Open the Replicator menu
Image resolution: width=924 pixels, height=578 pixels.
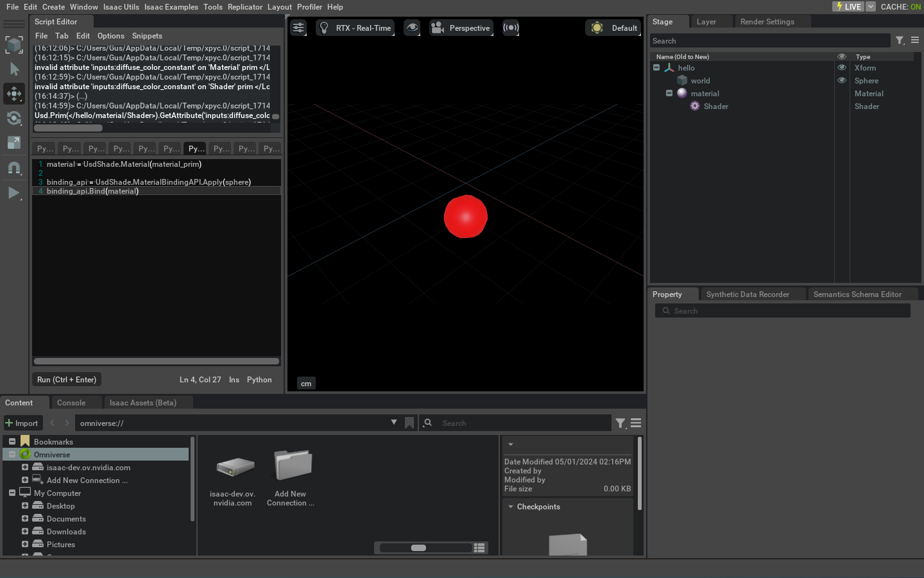(244, 7)
